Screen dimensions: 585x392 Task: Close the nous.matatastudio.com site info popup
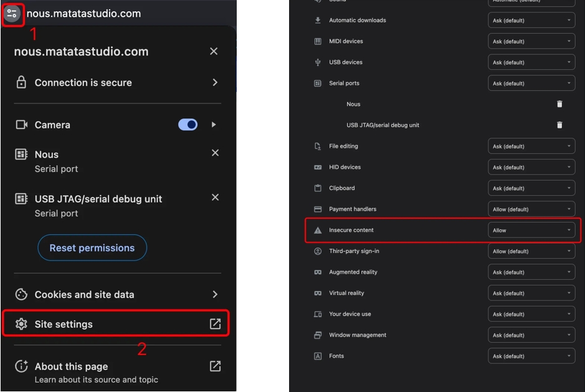(214, 51)
